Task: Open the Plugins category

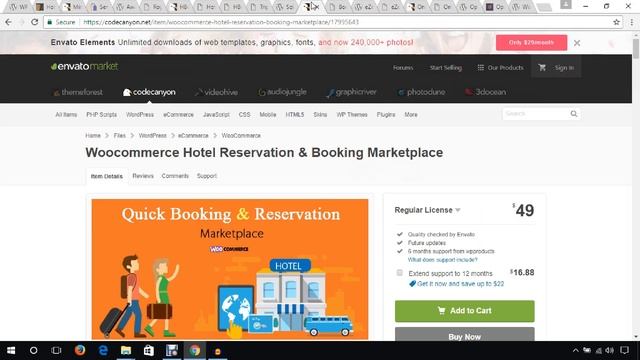Action: point(386,115)
